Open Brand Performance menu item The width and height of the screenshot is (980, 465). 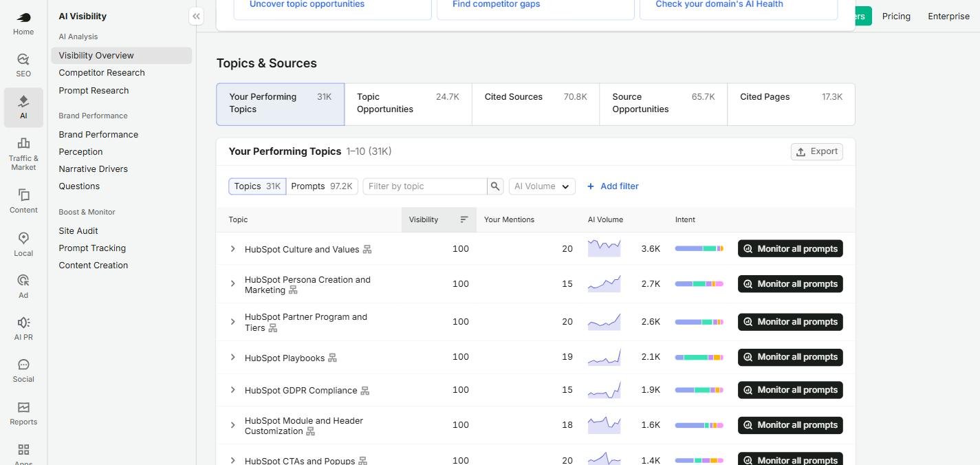point(98,135)
